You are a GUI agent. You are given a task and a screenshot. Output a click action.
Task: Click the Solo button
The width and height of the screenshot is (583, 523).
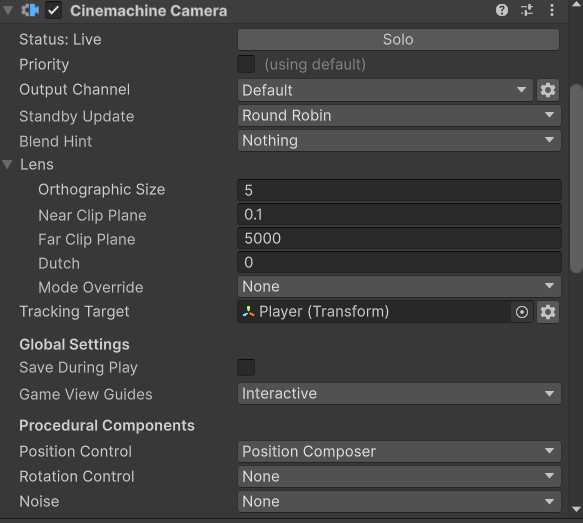(398, 39)
